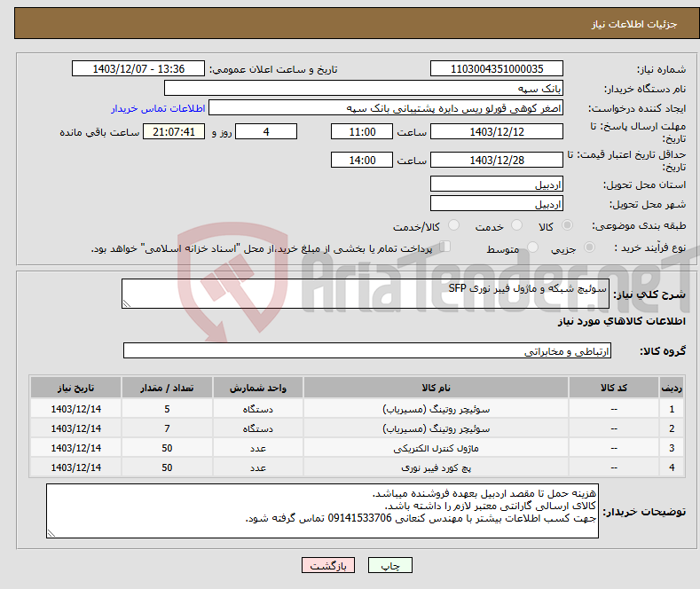The height and width of the screenshot is (589, 700).
Task: Open buyer contact info link
Action: 158,108
